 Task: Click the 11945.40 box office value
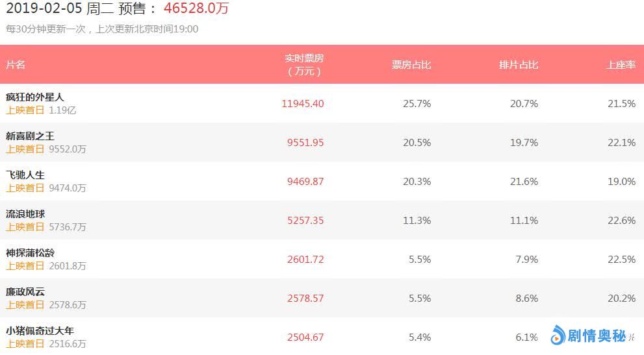[x=303, y=104]
